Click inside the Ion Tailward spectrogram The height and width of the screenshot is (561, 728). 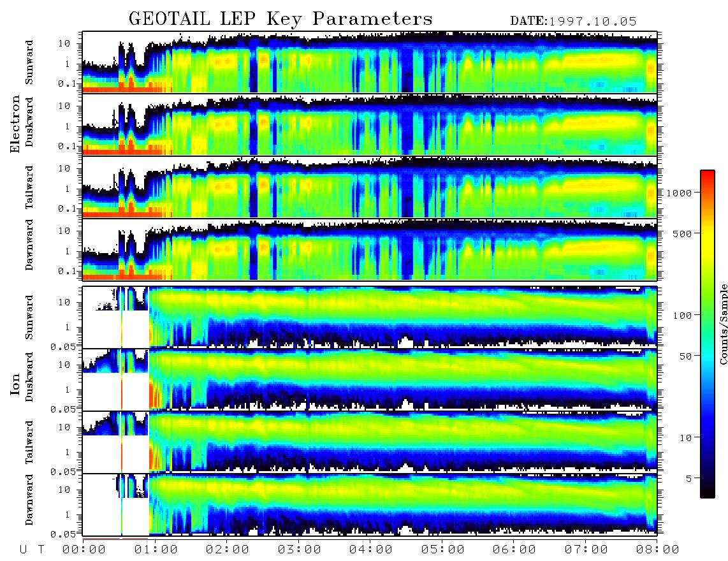click(x=370, y=442)
